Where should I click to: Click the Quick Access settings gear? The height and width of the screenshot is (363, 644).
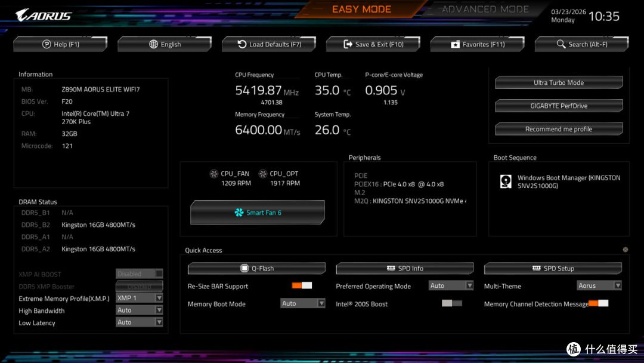tap(625, 250)
